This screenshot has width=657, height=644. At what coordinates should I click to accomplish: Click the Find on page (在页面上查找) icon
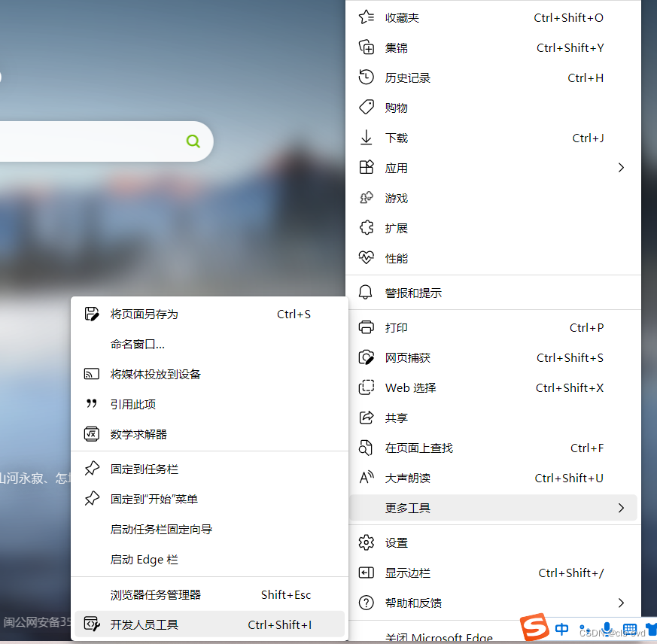[x=365, y=448]
